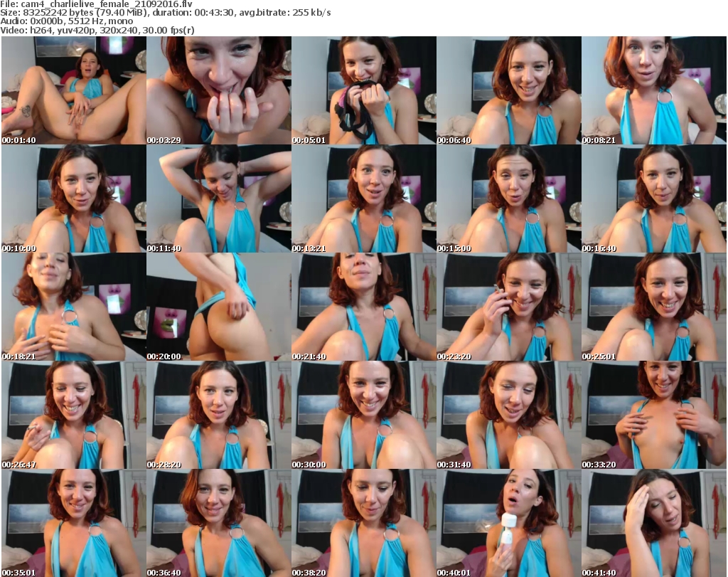The height and width of the screenshot is (577, 728).
Task: Click the frame labeled 00:28:20
Action: coord(218,415)
